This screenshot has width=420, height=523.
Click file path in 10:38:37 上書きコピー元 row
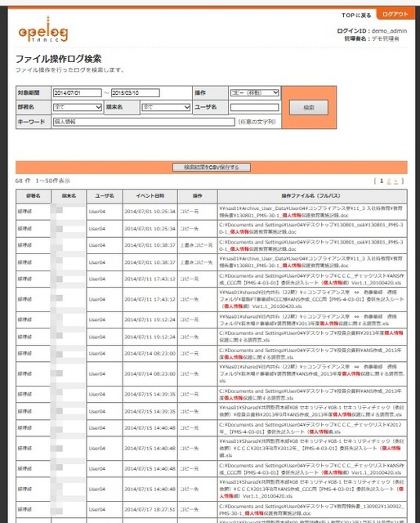coord(312,245)
